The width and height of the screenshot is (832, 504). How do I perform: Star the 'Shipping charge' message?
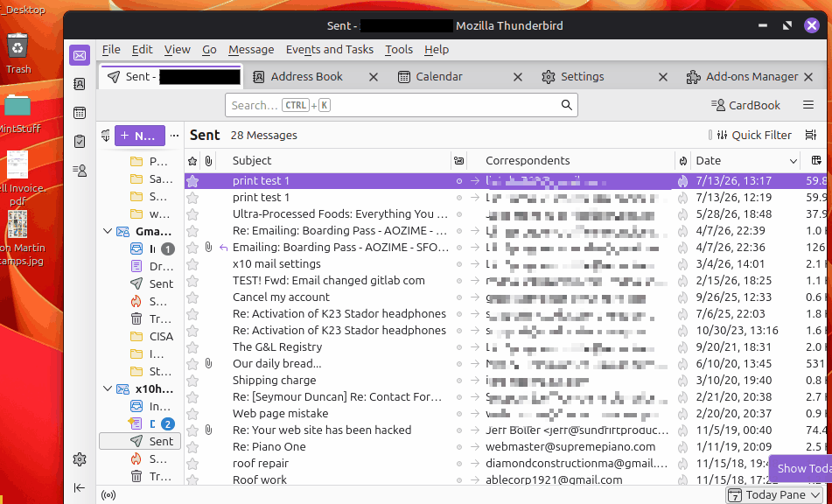[x=192, y=381]
